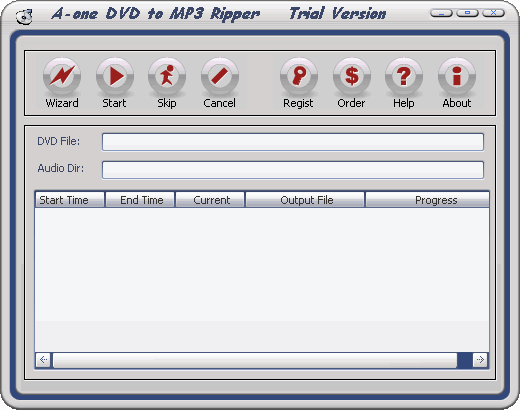Screen dimensions: 520x410
Task: Hit the Cancel slash icon
Action: (220, 77)
